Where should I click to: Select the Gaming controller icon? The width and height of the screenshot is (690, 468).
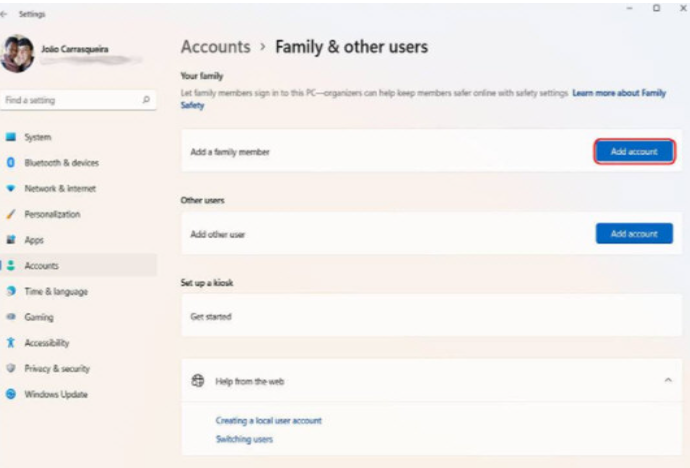(x=11, y=317)
